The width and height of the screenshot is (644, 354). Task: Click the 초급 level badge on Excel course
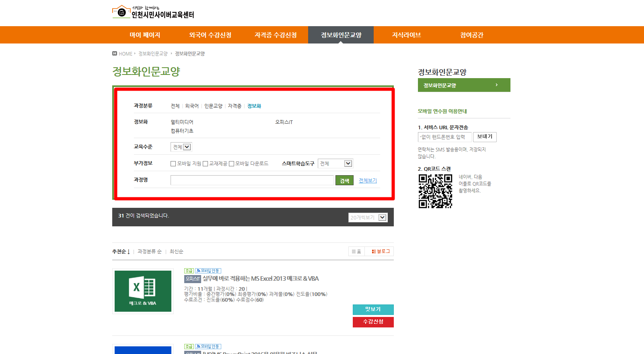189,271
